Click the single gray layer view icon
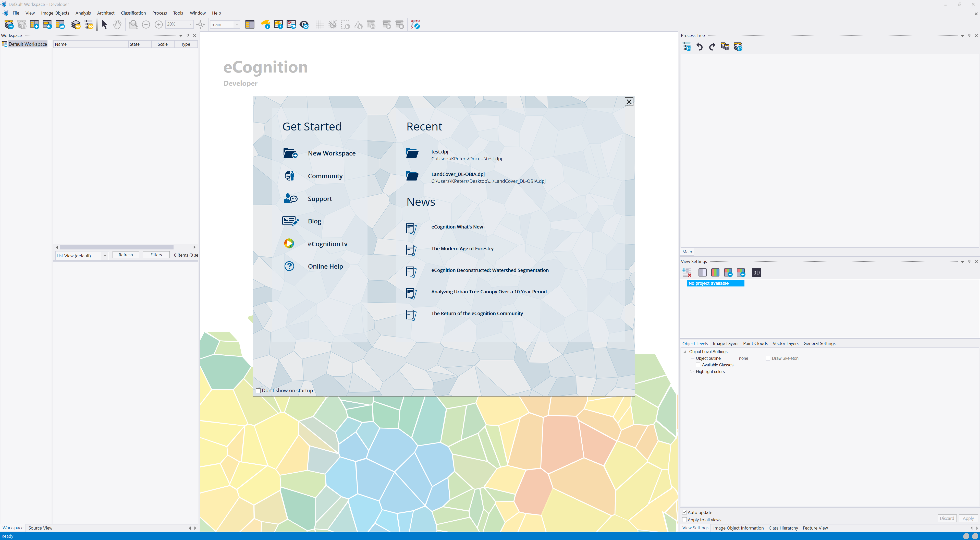 [x=702, y=272]
